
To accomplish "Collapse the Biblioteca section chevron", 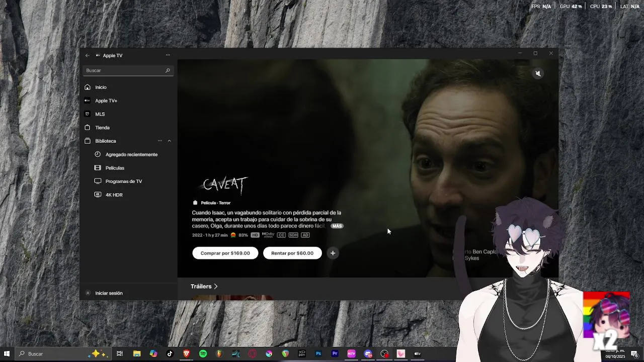I will point(169,141).
